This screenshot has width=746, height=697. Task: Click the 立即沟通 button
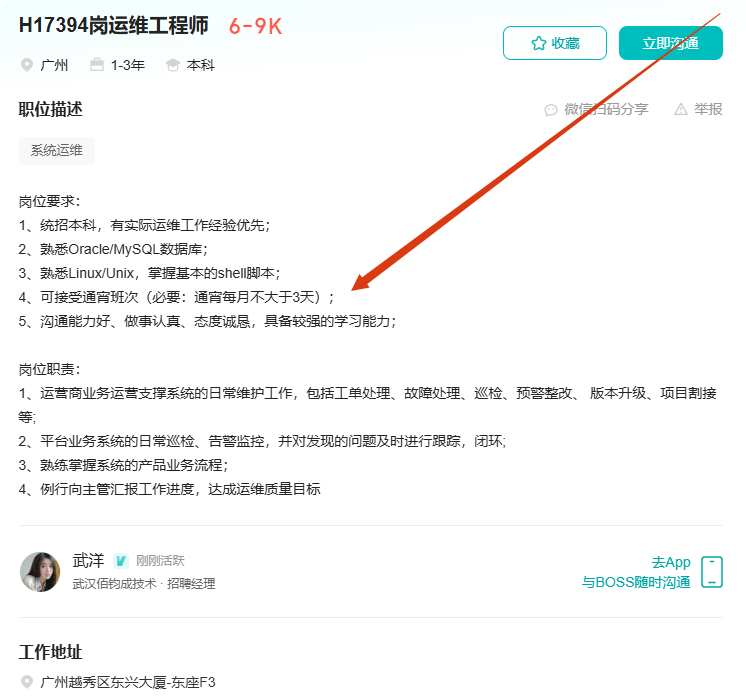click(671, 43)
